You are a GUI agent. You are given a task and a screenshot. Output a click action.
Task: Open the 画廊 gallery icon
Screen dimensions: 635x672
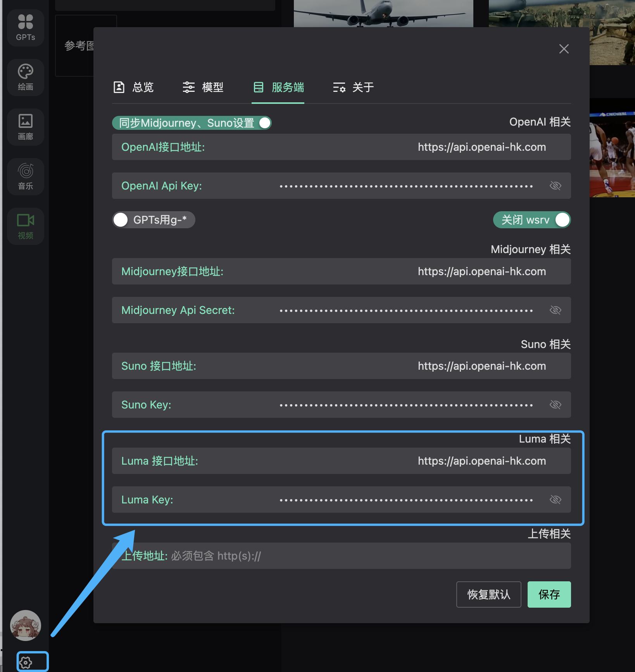26,127
